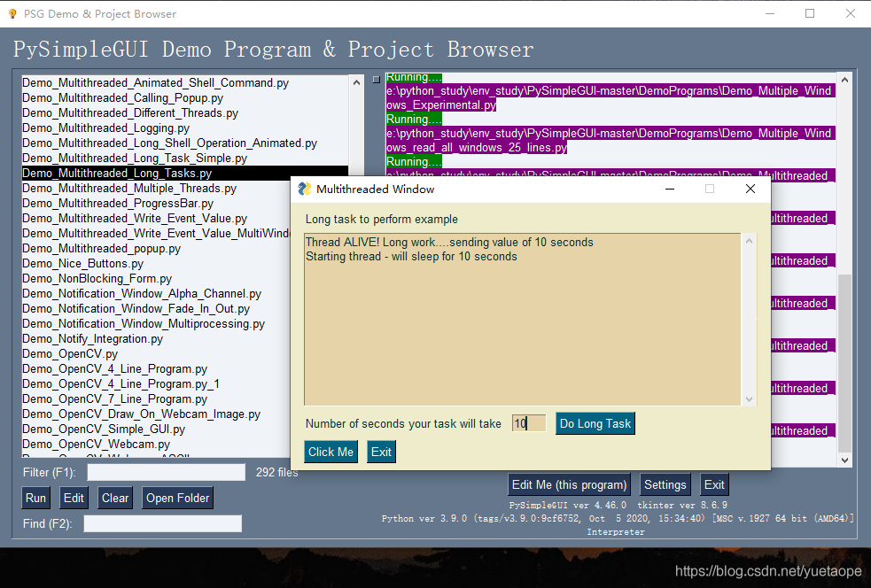871x588 pixels.
Task: Click the Open Folder button
Action: coord(178,498)
